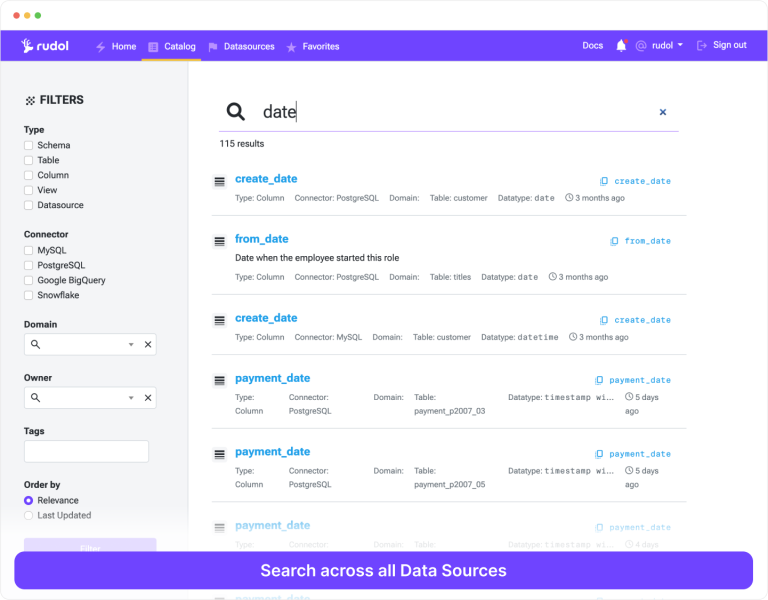Click column icon left of from_date
Screen dimensions: 768x600
tap(219, 241)
